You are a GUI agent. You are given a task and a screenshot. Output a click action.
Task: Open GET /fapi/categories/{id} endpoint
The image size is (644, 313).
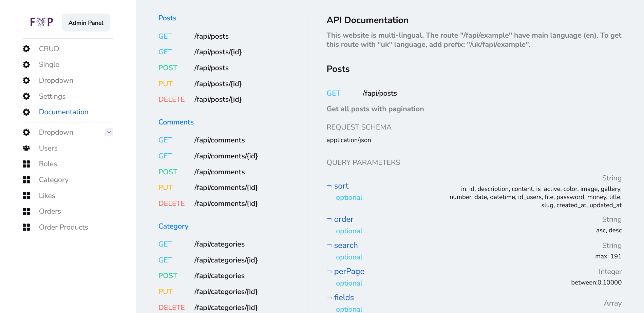click(x=208, y=260)
